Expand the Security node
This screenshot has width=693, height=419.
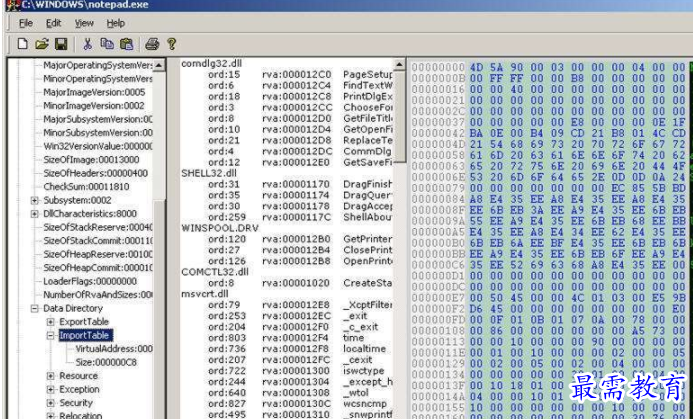point(51,403)
